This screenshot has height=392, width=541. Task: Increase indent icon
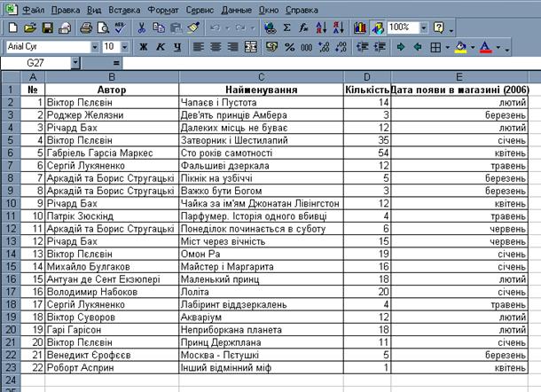point(380,47)
